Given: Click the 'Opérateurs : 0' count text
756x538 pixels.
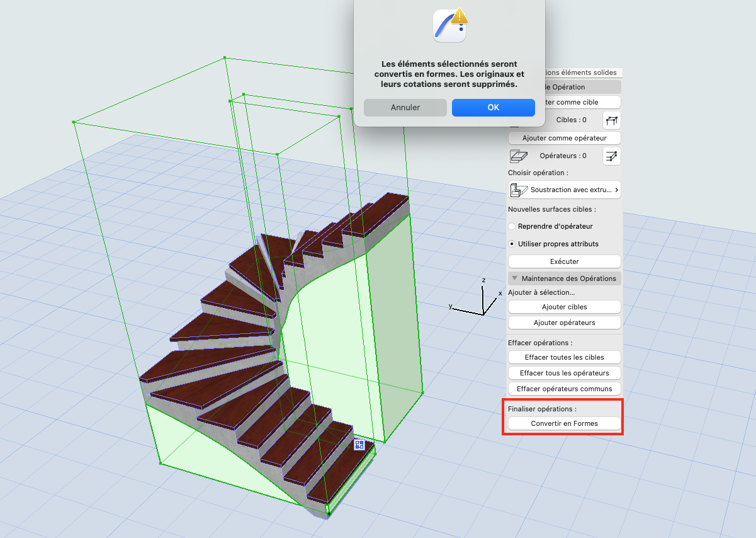Looking at the screenshot, I should tap(563, 156).
